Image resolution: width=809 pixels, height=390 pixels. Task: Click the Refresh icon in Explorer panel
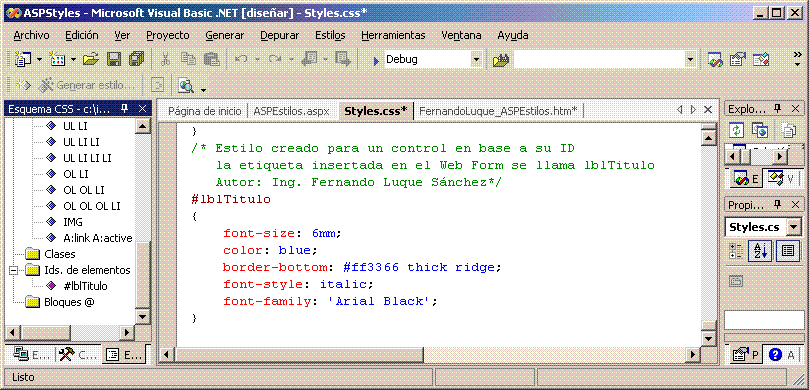coord(737,131)
